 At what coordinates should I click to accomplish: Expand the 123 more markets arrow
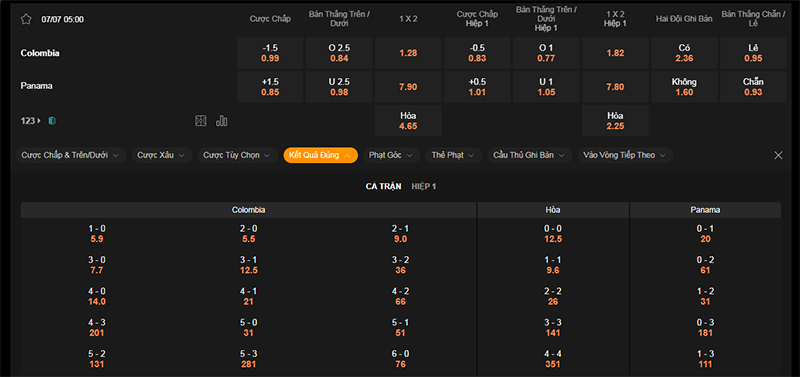click(31, 121)
